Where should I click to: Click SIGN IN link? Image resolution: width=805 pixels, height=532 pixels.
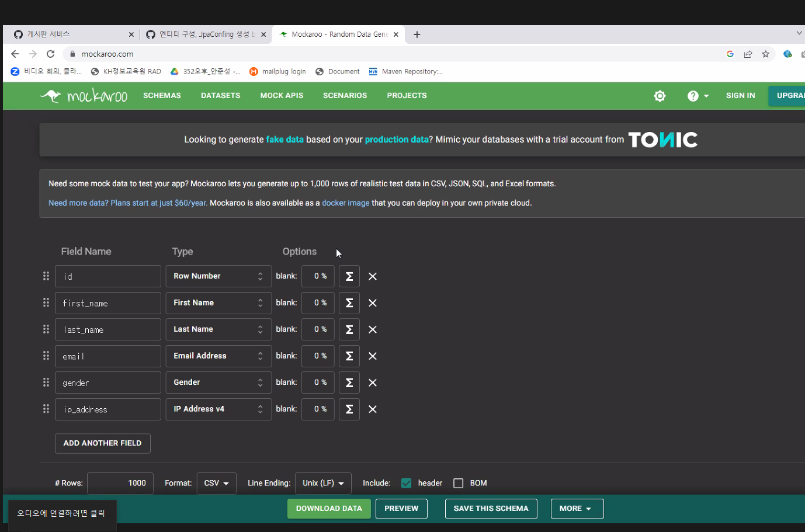(740, 96)
